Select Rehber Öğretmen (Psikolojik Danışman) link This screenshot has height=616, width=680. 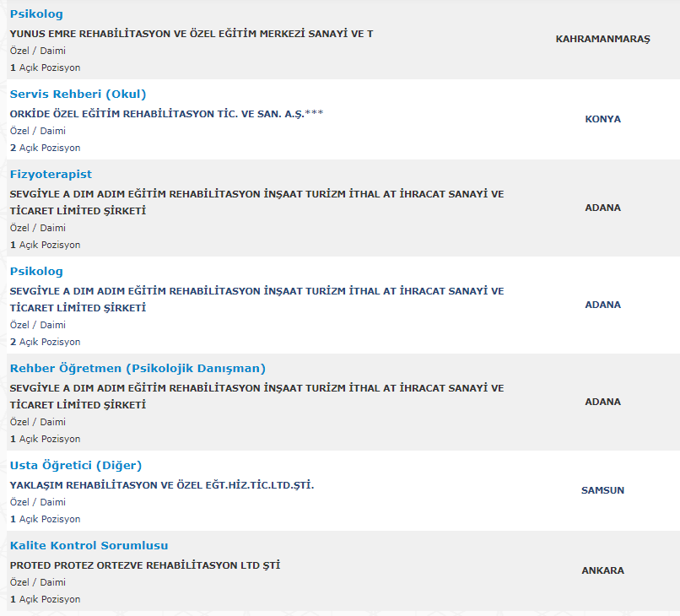(138, 369)
